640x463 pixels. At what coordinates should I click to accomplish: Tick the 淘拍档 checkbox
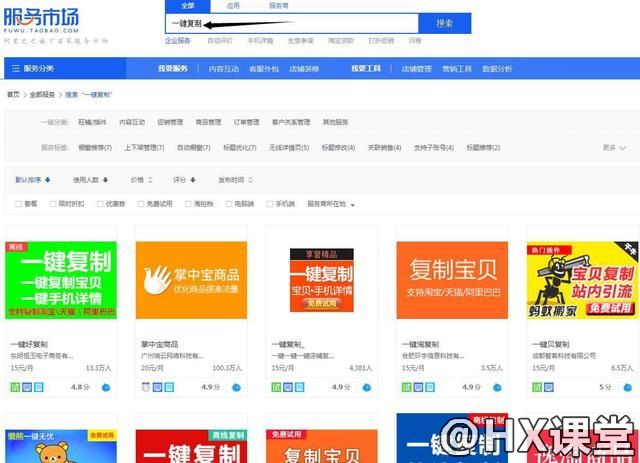[x=188, y=204]
